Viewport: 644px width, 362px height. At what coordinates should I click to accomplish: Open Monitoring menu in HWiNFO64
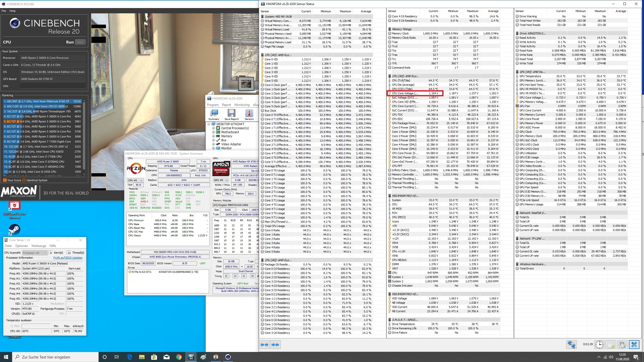point(242,105)
